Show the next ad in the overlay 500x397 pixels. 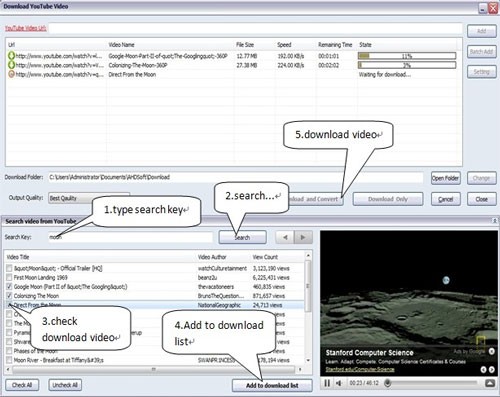coord(492,370)
